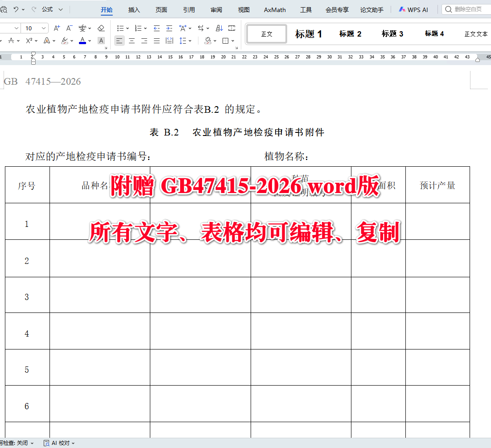
Task: Toggle strikethrough text formatting
Action: tap(11, 41)
